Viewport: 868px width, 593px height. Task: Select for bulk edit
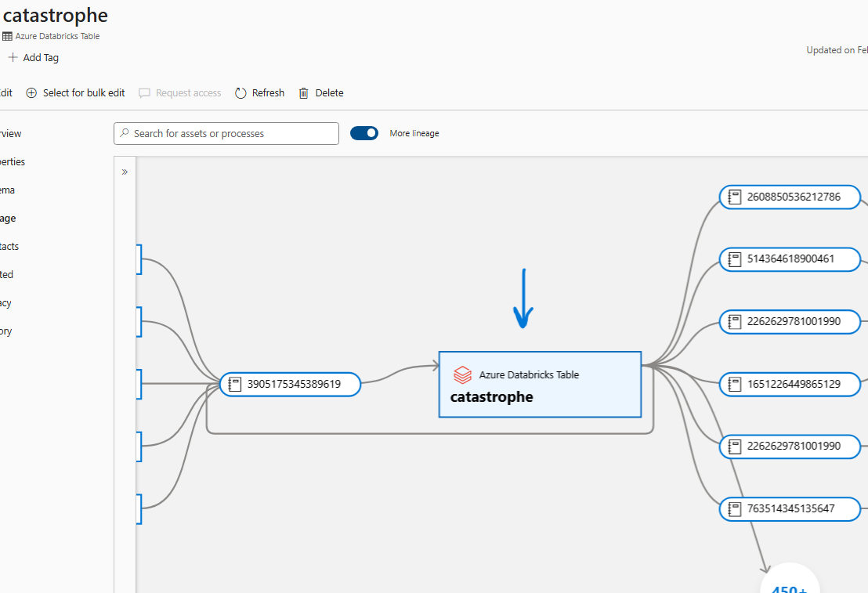(x=76, y=93)
